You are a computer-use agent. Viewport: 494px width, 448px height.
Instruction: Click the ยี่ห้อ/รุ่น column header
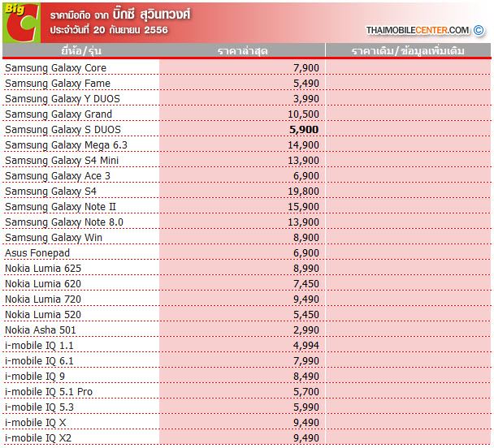(x=81, y=50)
